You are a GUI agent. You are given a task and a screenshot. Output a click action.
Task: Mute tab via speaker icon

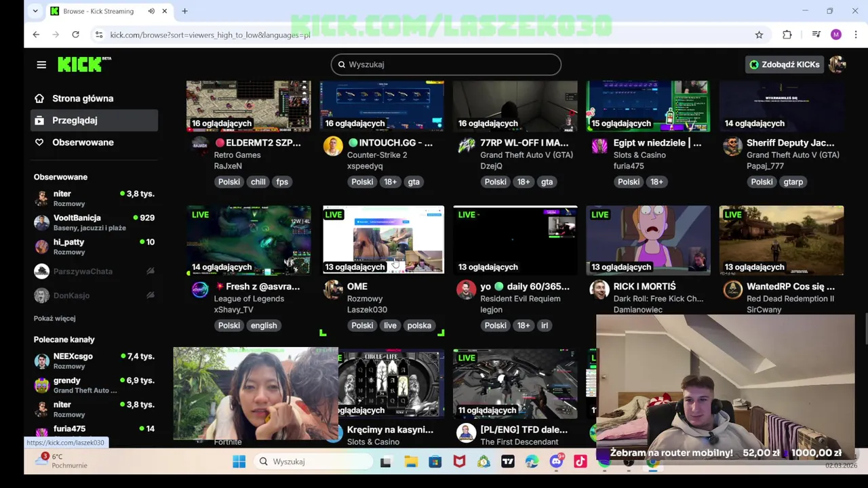[x=151, y=11]
